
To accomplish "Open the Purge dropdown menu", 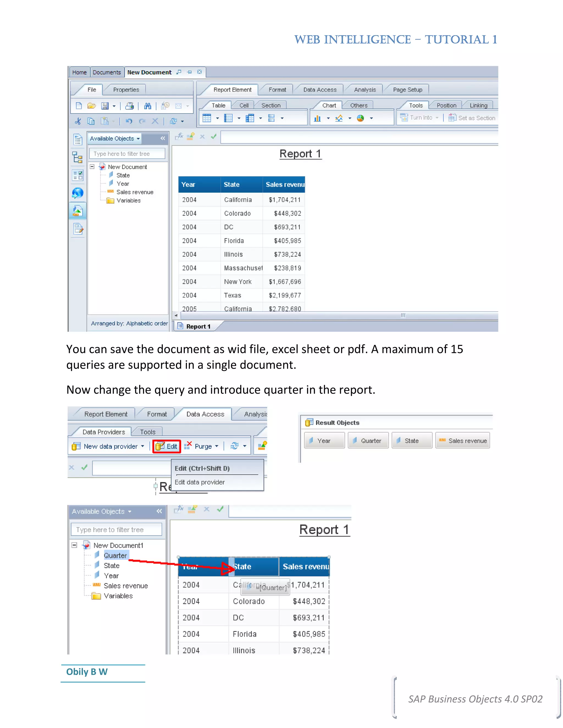I will click(217, 446).
